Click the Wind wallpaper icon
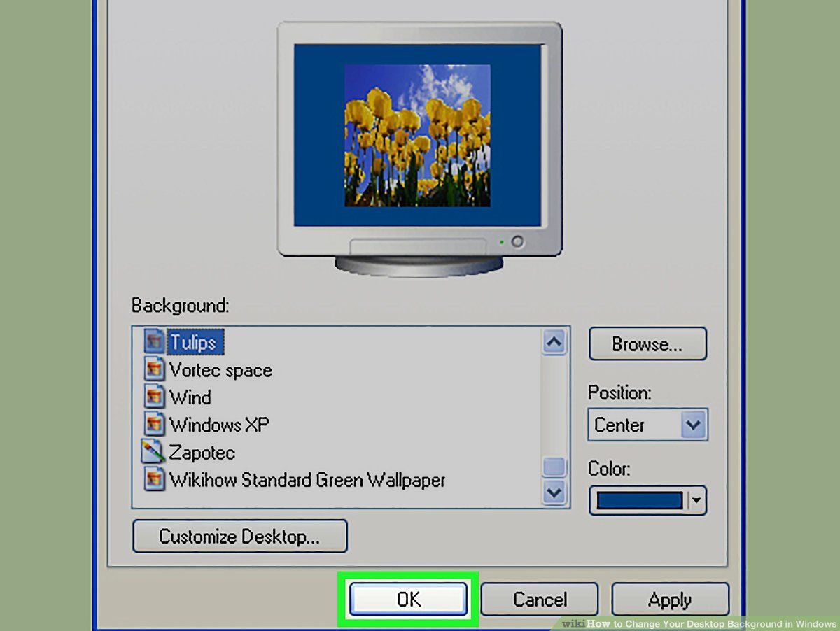This screenshot has height=631, width=840. [155, 397]
